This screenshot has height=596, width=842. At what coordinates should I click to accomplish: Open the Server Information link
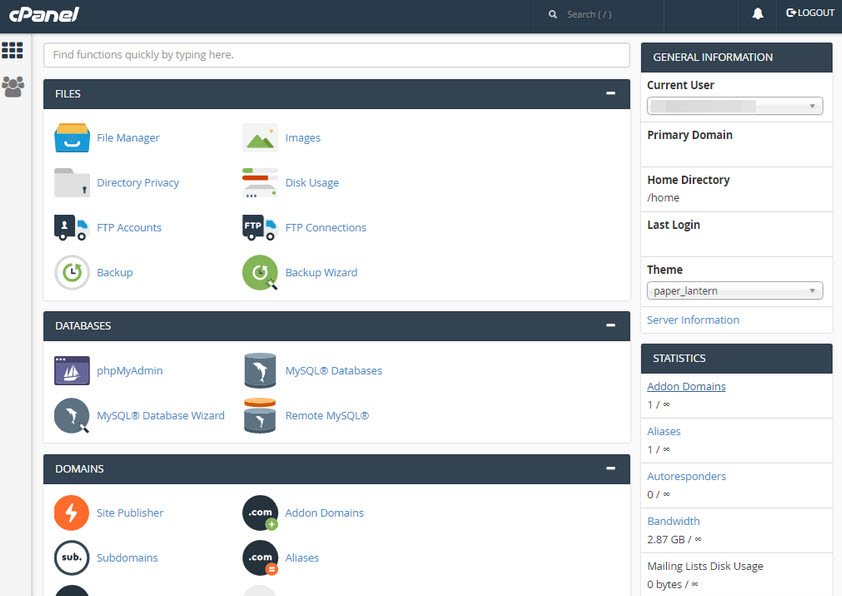coord(693,320)
